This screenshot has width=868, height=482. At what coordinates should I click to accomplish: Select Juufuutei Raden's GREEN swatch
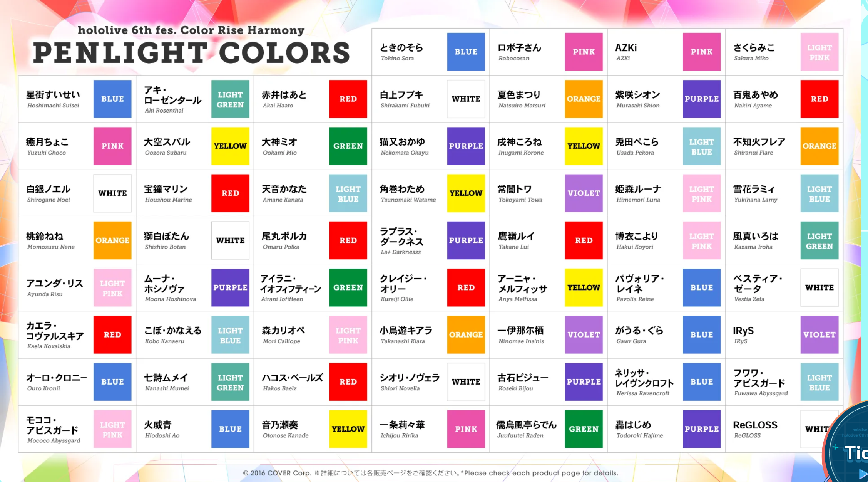(x=584, y=429)
